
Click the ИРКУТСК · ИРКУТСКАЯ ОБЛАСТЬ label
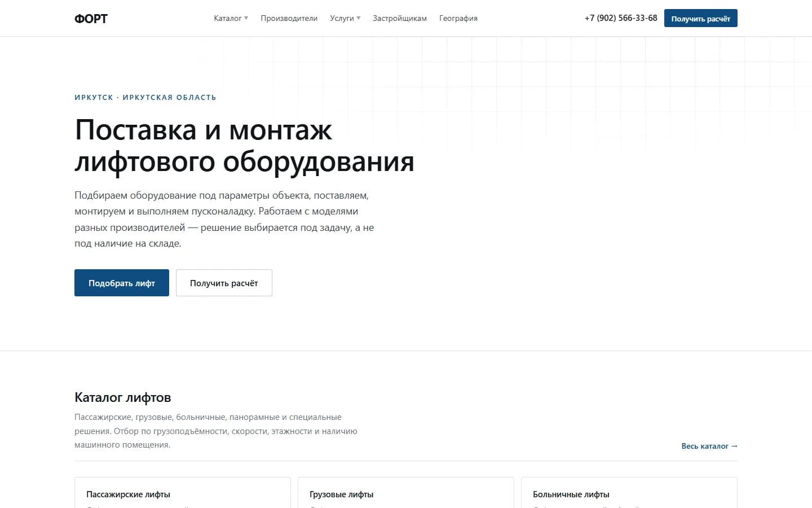[145, 98]
